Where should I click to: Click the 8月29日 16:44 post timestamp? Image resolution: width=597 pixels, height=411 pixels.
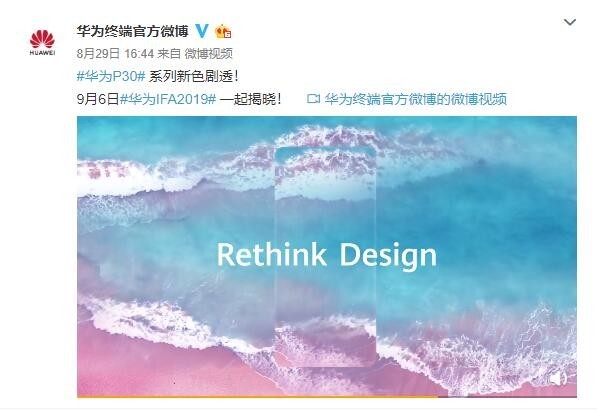pyautogui.click(x=115, y=54)
